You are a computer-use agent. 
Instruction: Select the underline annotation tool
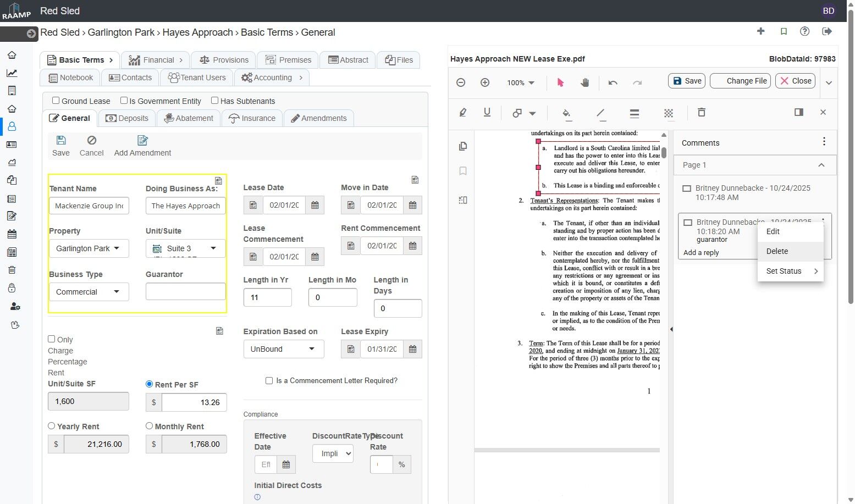point(487,113)
